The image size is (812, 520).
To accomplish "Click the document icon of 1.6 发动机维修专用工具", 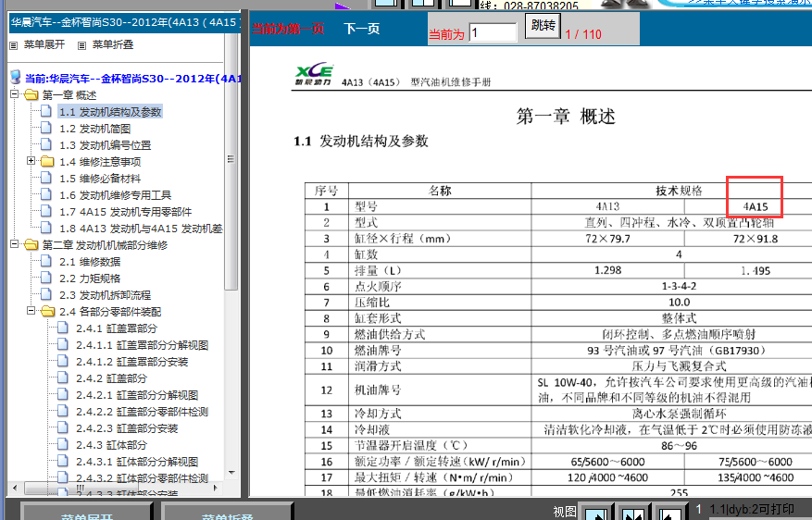I will [46, 194].
